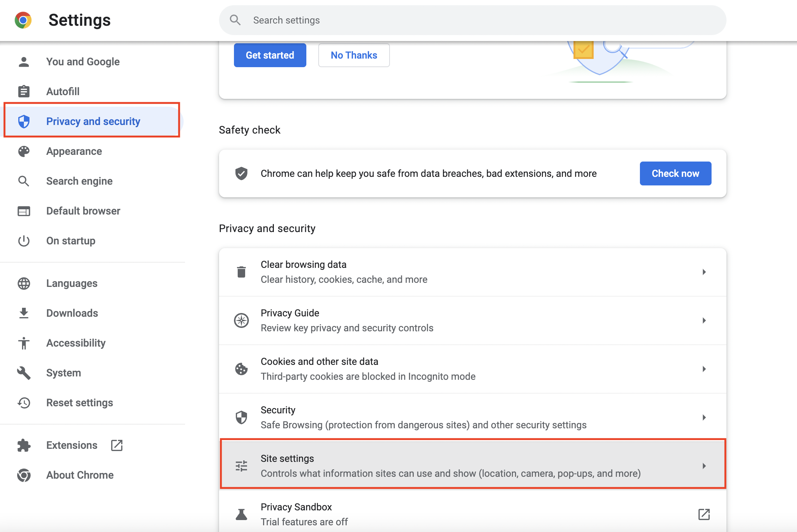Click the compass icon for Privacy Guide
797x532 pixels.
coord(241,320)
